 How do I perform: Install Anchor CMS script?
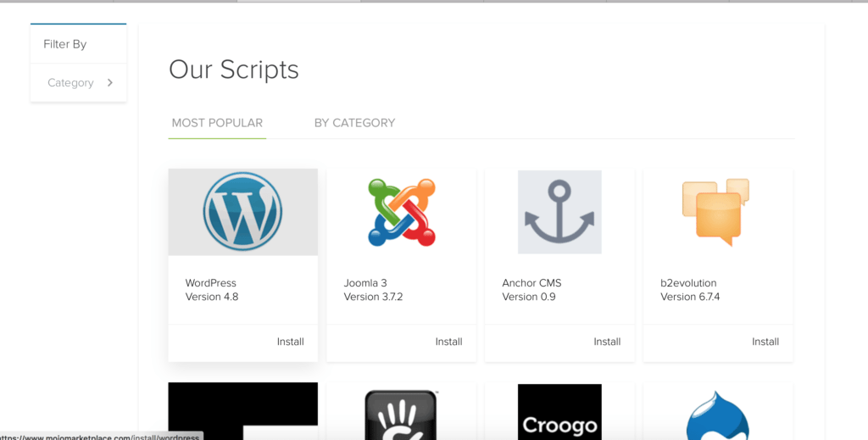click(607, 342)
